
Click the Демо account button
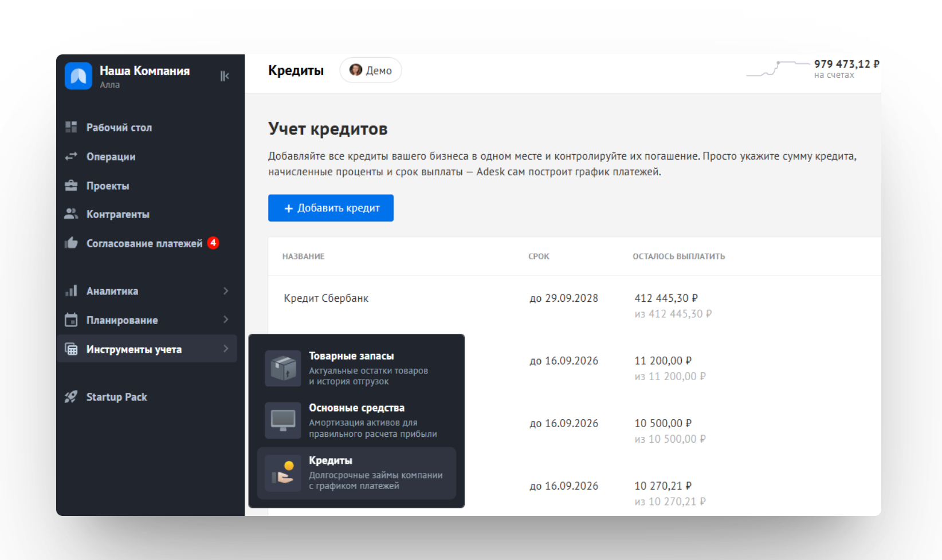371,70
